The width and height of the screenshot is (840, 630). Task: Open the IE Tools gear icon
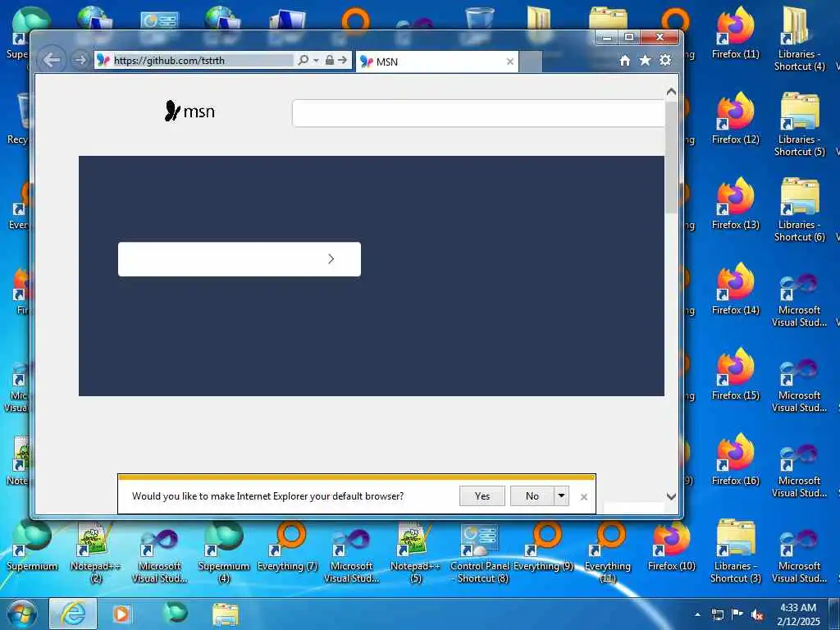(665, 60)
